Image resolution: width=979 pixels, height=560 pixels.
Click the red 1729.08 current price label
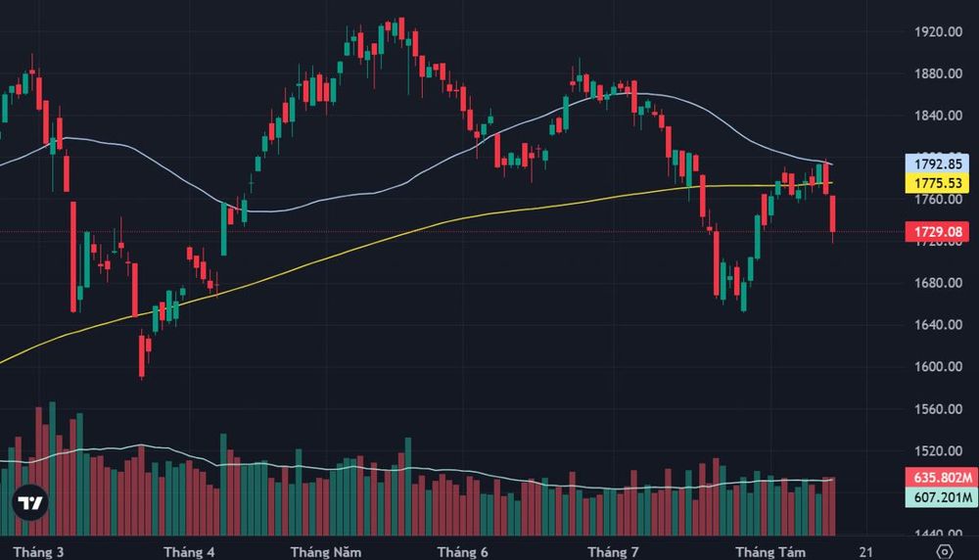[x=937, y=232]
